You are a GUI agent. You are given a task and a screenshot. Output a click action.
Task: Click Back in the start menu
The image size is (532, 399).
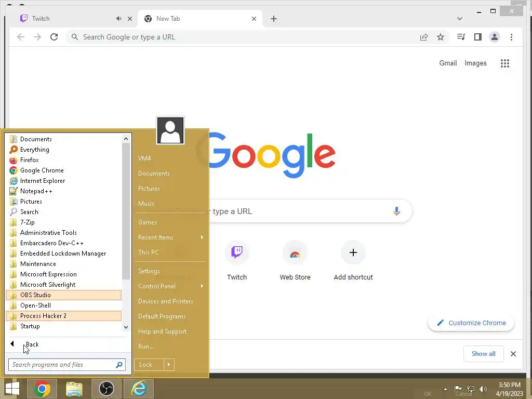pyautogui.click(x=68, y=344)
